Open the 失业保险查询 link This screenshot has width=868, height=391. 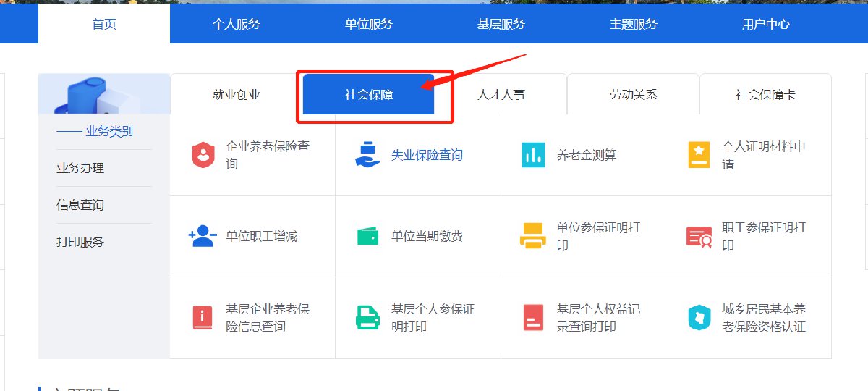tap(427, 155)
